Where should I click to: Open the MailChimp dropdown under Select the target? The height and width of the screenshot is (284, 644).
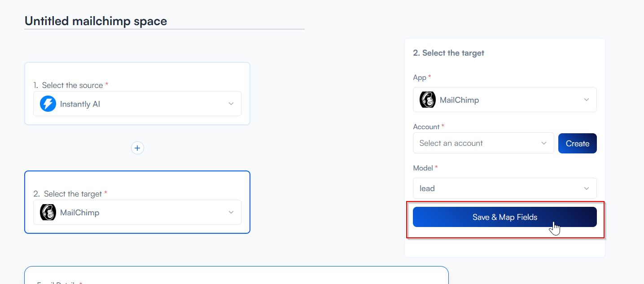tap(137, 212)
